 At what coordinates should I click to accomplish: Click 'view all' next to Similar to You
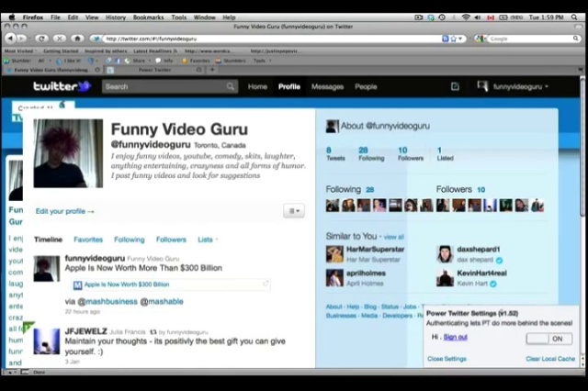click(x=394, y=237)
